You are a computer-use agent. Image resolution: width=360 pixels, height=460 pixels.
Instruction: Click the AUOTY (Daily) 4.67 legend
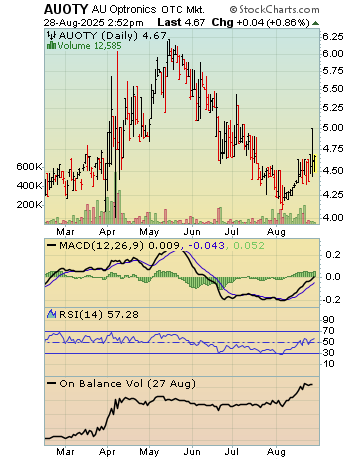(113, 35)
